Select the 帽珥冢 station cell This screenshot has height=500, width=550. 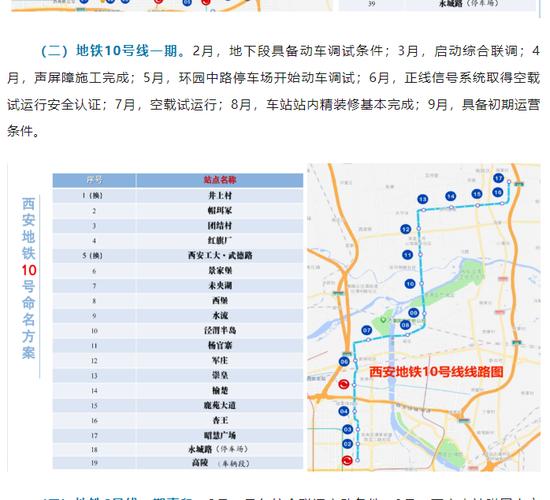[x=220, y=211]
